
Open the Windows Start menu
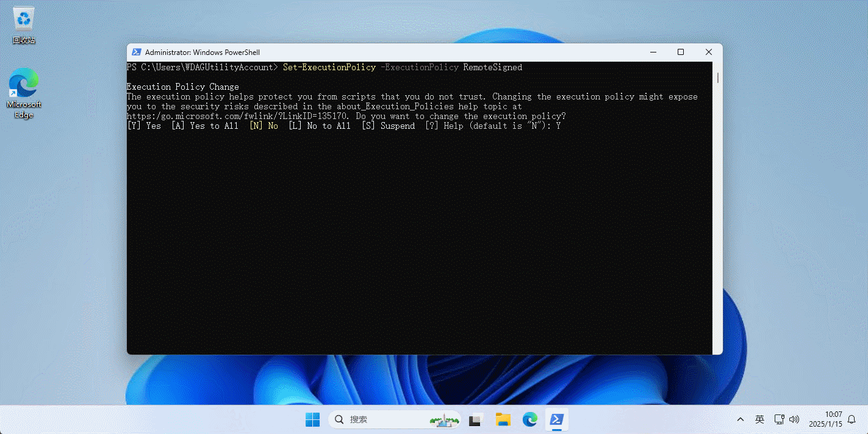[x=312, y=419]
